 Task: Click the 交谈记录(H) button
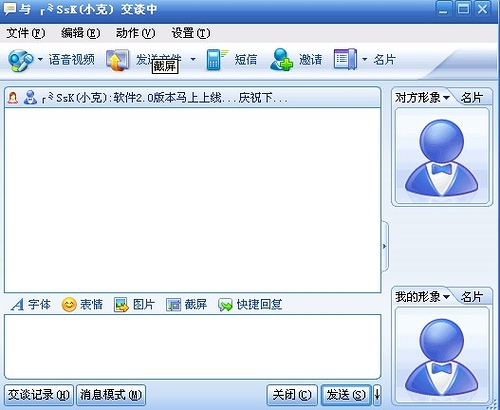39,395
